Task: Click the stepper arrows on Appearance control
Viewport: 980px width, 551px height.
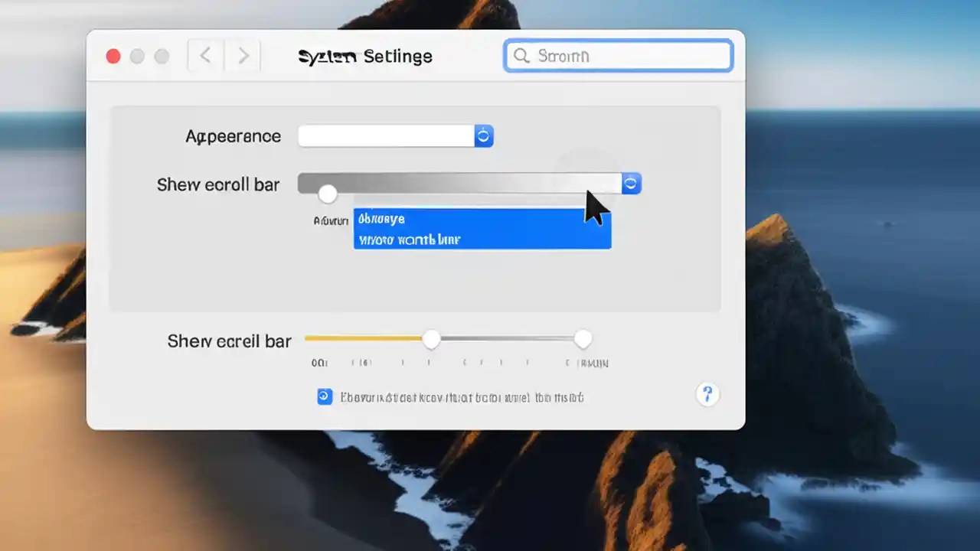Action: [x=483, y=135]
